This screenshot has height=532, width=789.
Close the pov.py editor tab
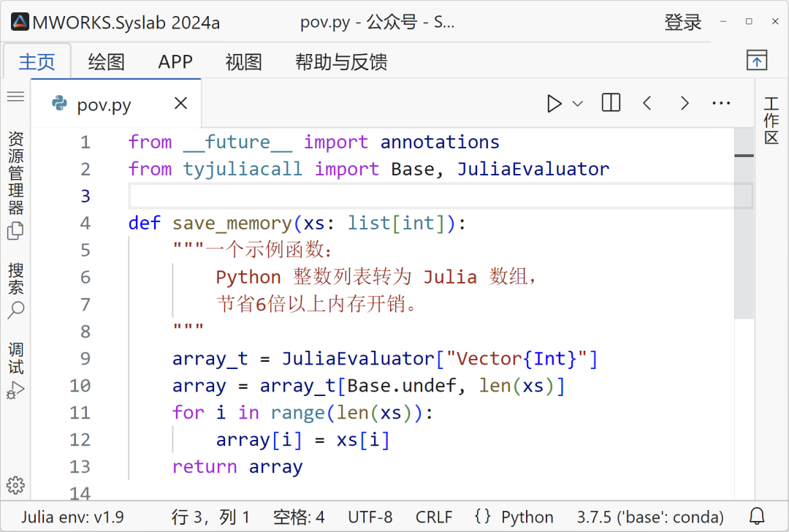[180, 103]
